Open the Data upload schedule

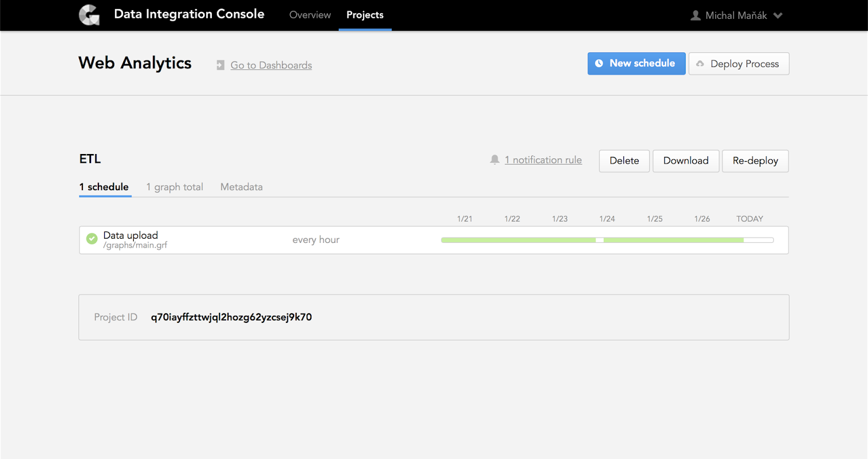[x=130, y=235]
